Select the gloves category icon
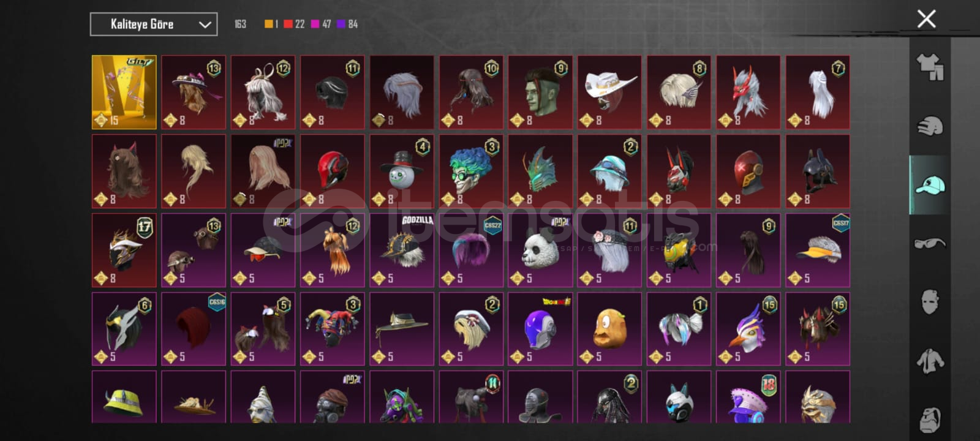The image size is (980, 441). pos(930,126)
